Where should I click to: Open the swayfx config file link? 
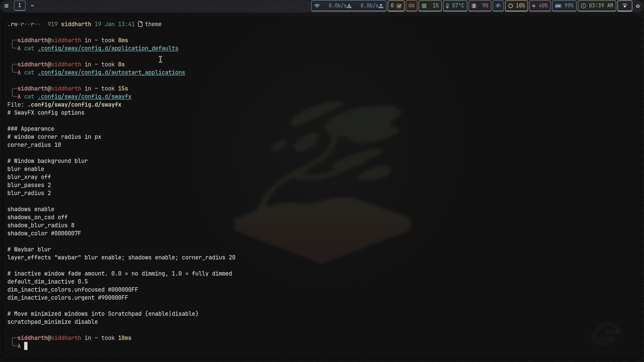tap(85, 97)
